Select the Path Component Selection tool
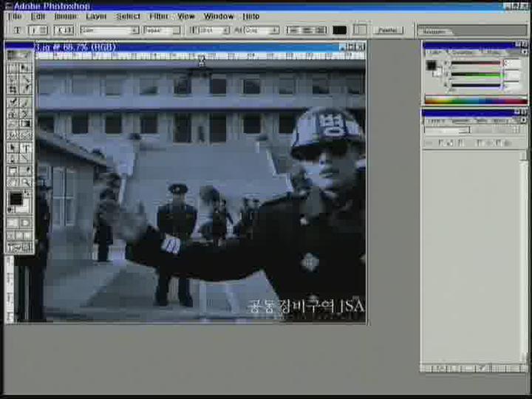Image resolution: width=532 pixels, height=399 pixels. tap(13, 148)
